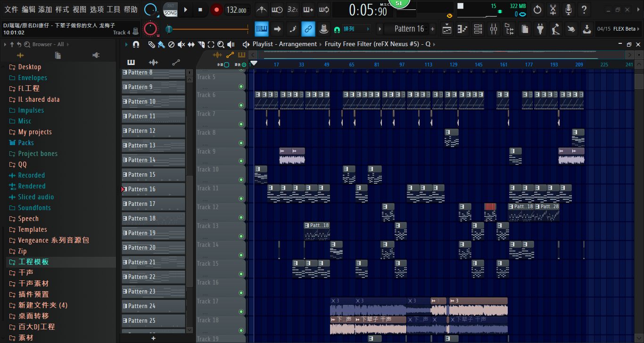This screenshot has height=343, width=644.
Task: Expand the Vengeance 系列音源包 folder
Action: click(x=53, y=240)
